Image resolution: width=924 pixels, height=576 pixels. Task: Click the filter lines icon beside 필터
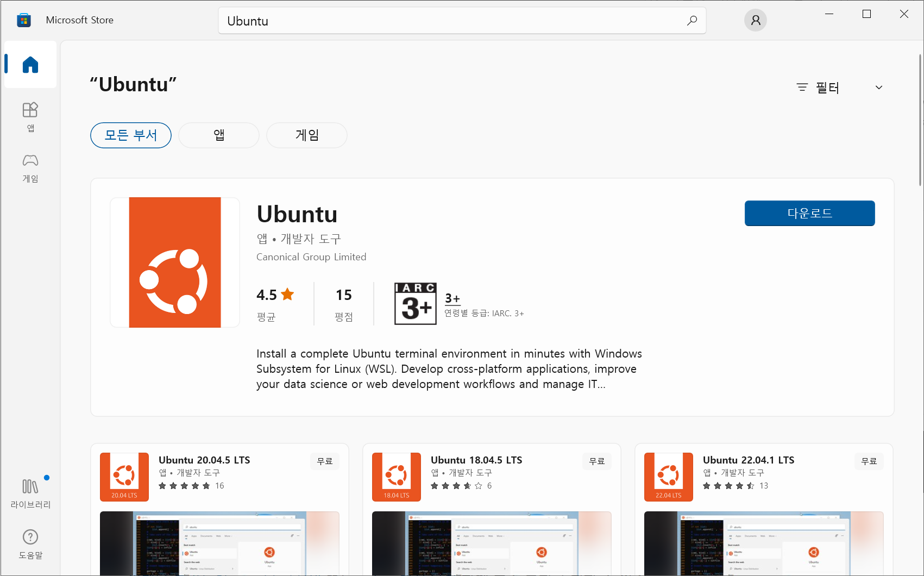pyautogui.click(x=802, y=87)
